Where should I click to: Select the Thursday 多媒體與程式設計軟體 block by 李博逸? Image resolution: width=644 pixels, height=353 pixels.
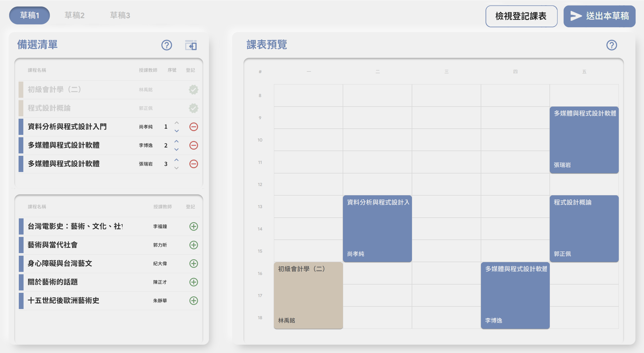(x=515, y=295)
